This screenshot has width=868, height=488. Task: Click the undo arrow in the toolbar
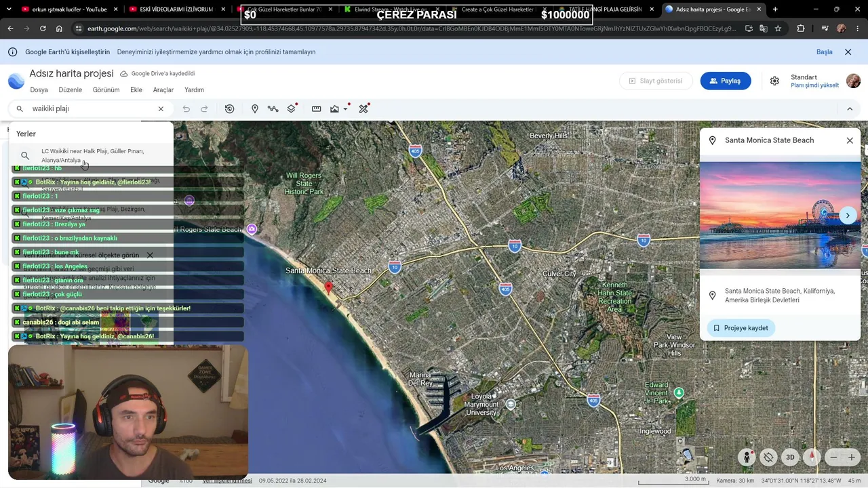coord(186,108)
